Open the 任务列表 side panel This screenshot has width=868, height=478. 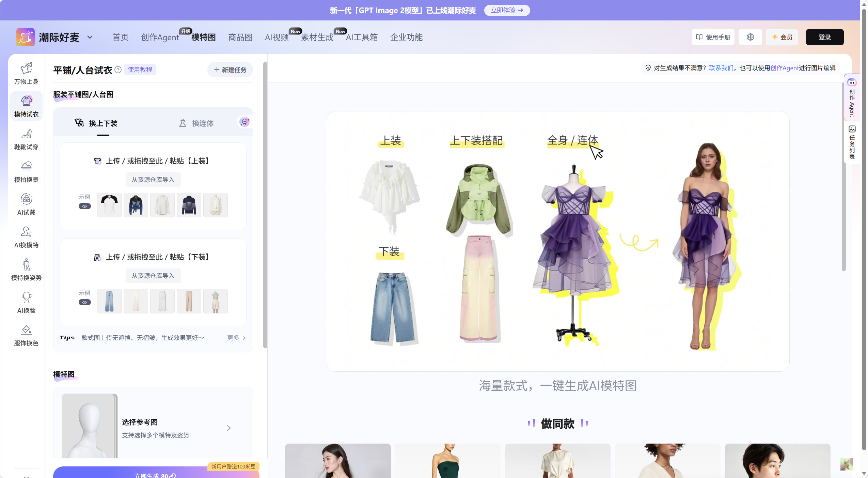pyautogui.click(x=852, y=142)
